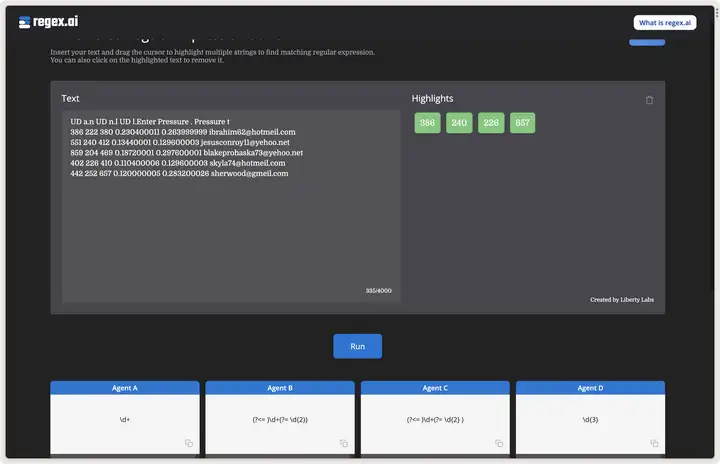Open the 'What is regex.ai' page
This screenshot has height=464, width=720.
[x=664, y=23]
